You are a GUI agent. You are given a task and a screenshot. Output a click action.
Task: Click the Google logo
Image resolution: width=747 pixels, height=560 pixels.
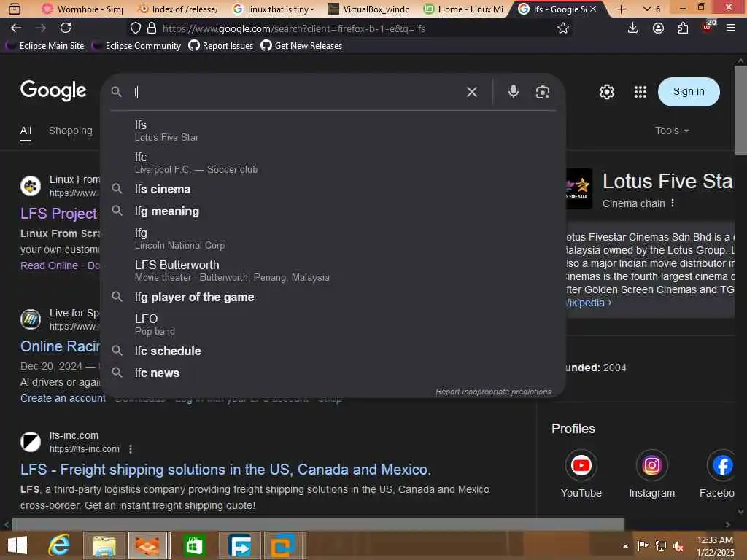(x=53, y=90)
